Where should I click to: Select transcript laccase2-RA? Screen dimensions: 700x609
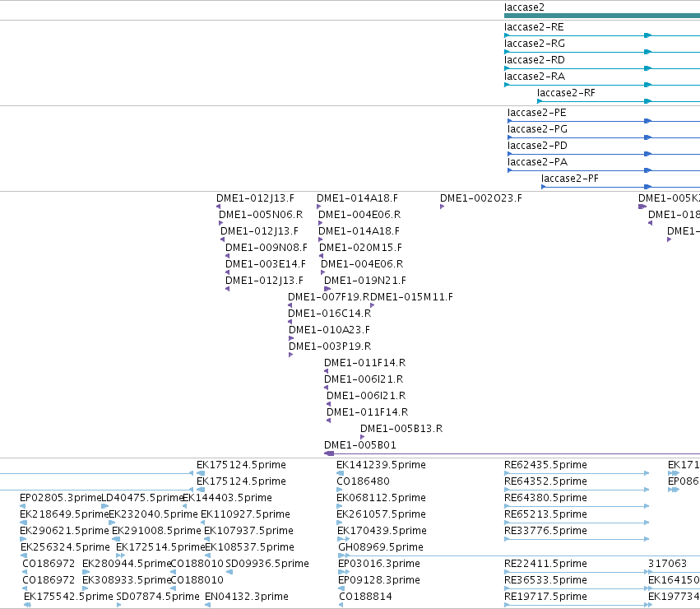point(535,77)
